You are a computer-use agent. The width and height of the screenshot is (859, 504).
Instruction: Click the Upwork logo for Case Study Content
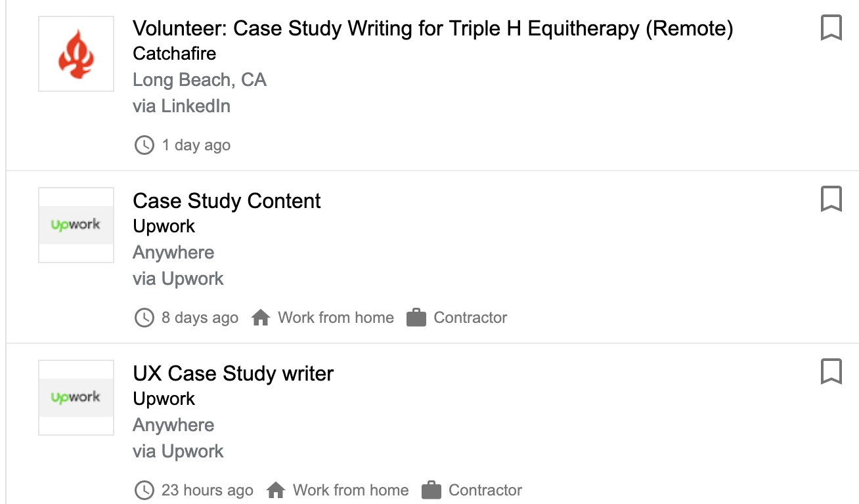tap(76, 225)
